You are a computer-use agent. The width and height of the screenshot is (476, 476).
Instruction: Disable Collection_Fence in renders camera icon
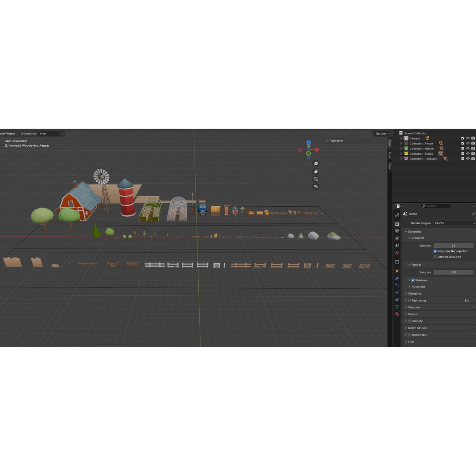pyautogui.click(x=473, y=143)
